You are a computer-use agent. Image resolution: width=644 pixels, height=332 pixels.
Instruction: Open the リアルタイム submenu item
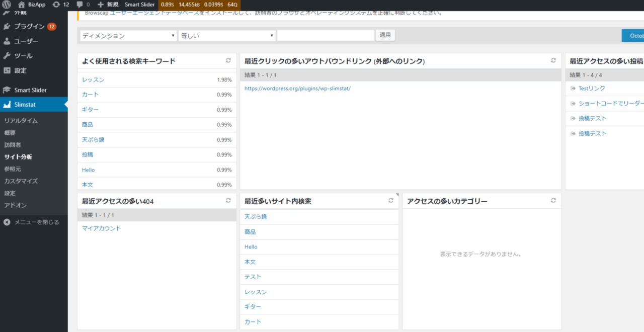pyautogui.click(x=21, y=121)
